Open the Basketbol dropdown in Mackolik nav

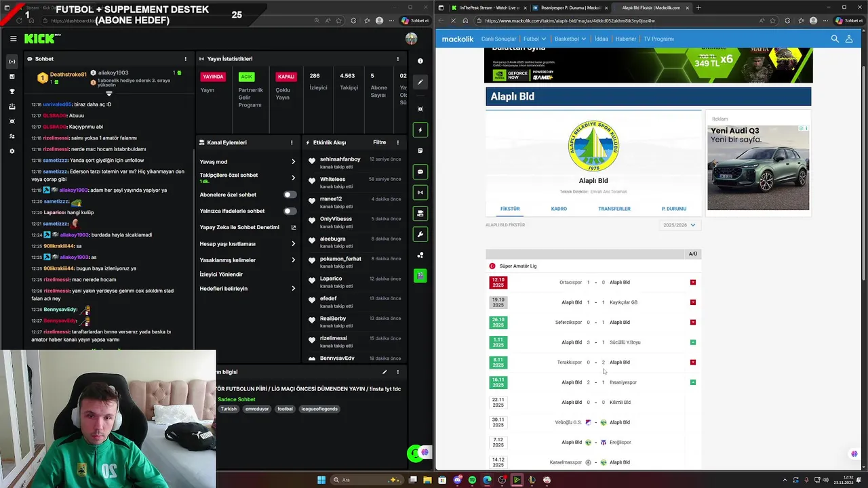click(570, 39)
